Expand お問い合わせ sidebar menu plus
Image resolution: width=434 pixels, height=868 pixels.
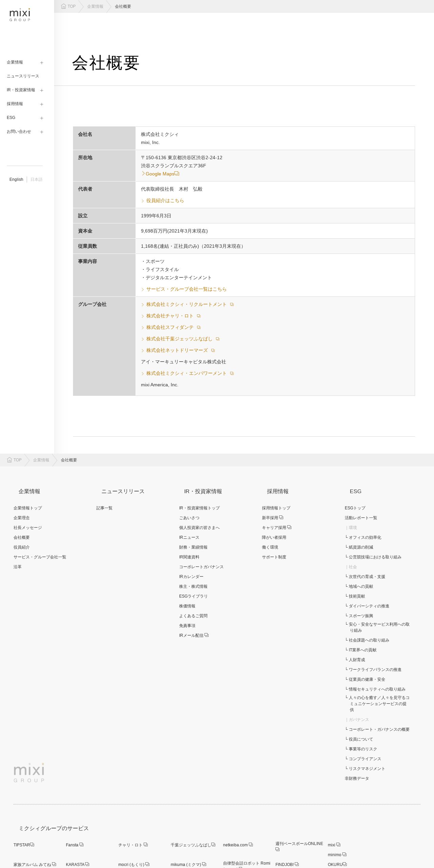[42, 132]
